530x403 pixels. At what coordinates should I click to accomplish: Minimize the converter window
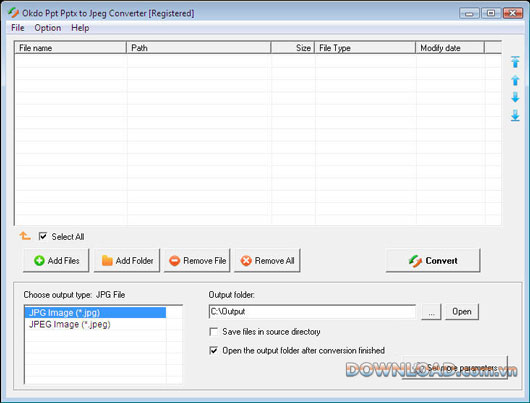pyautogui.click(x=469, y=13)
